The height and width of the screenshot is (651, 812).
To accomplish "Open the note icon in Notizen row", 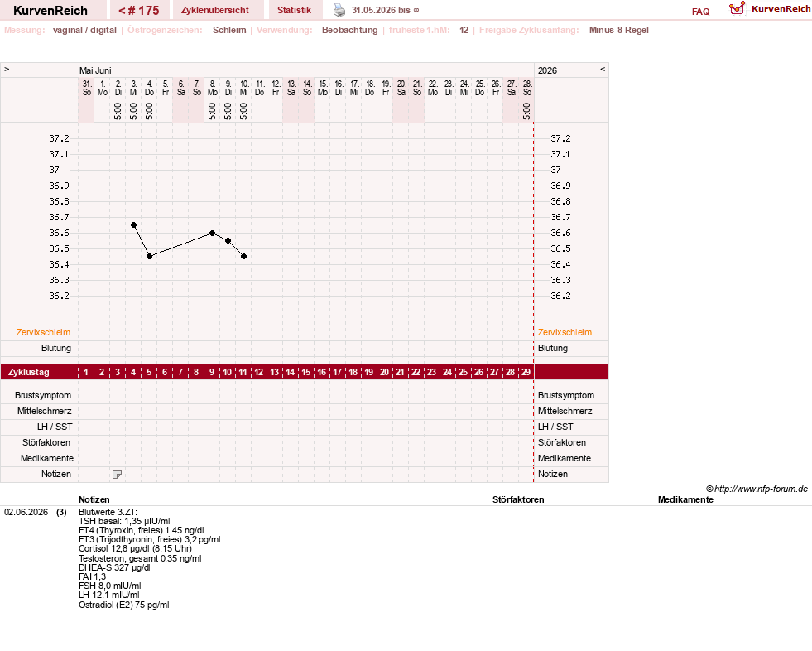I will pyautogui.click(x=117, y=475).
